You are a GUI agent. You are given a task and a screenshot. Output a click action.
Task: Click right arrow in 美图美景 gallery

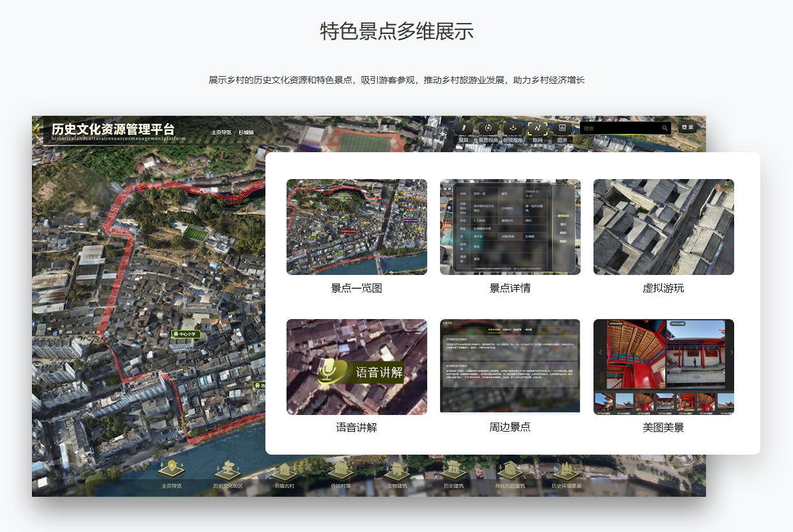coord(731,353)
